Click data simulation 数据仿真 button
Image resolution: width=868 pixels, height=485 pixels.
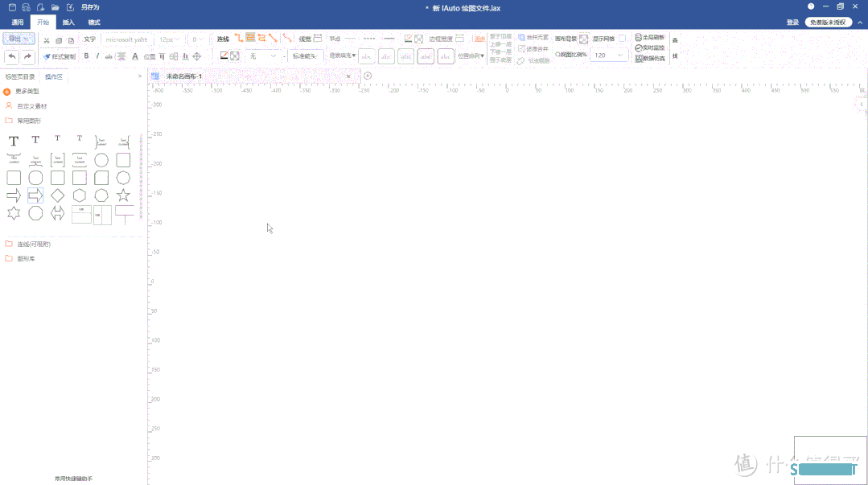(650, 58)
